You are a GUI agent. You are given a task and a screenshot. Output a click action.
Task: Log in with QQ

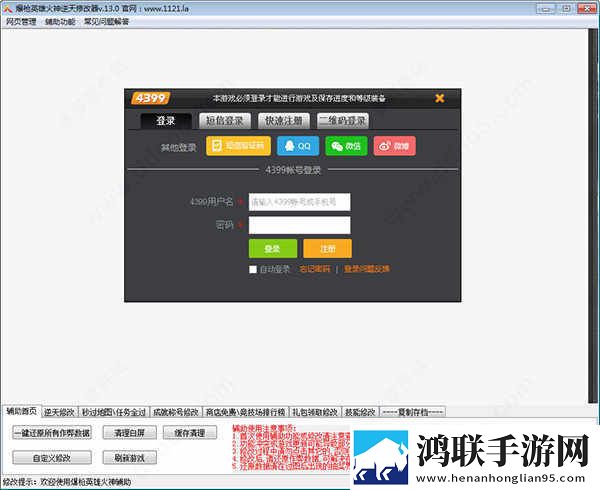298,146
